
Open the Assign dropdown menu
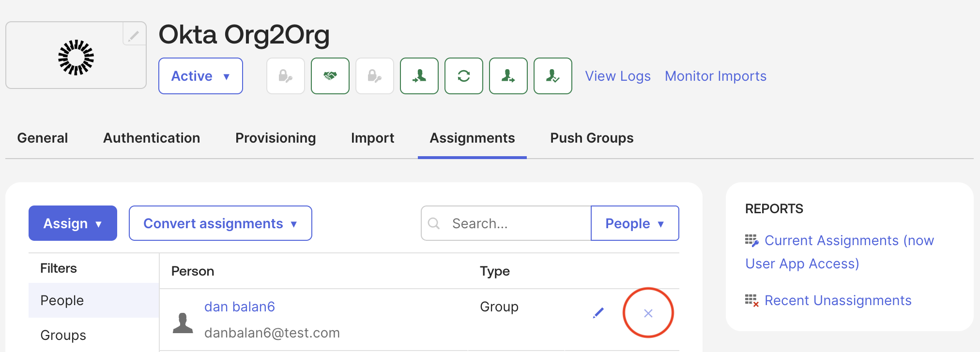click(73, 223)
